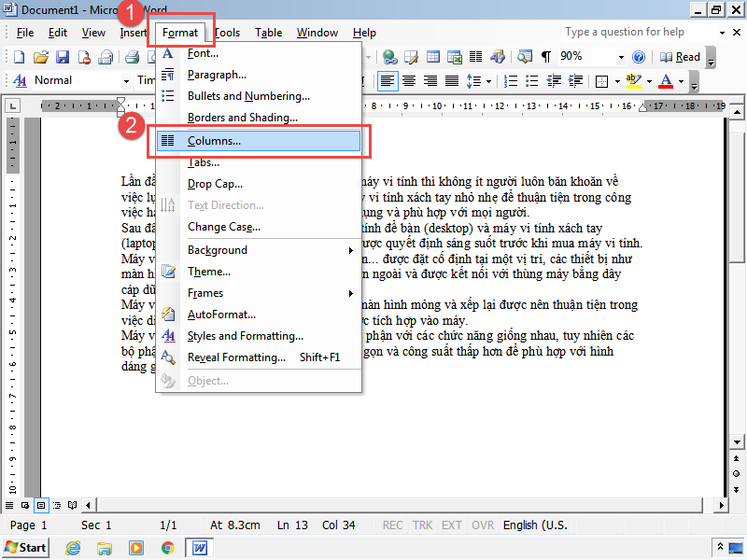
Task: Click the Styles and Formatting AA icon
Action: point(20,80)
